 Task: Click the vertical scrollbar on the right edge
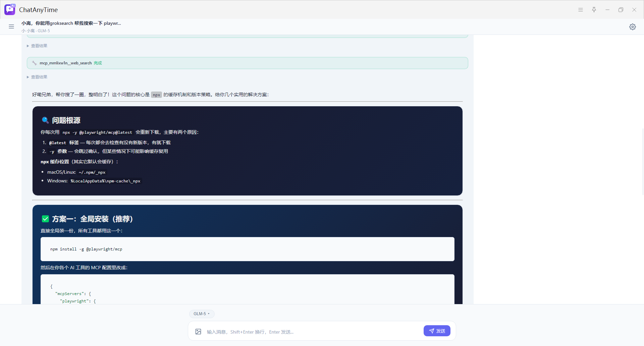point(642,161)
